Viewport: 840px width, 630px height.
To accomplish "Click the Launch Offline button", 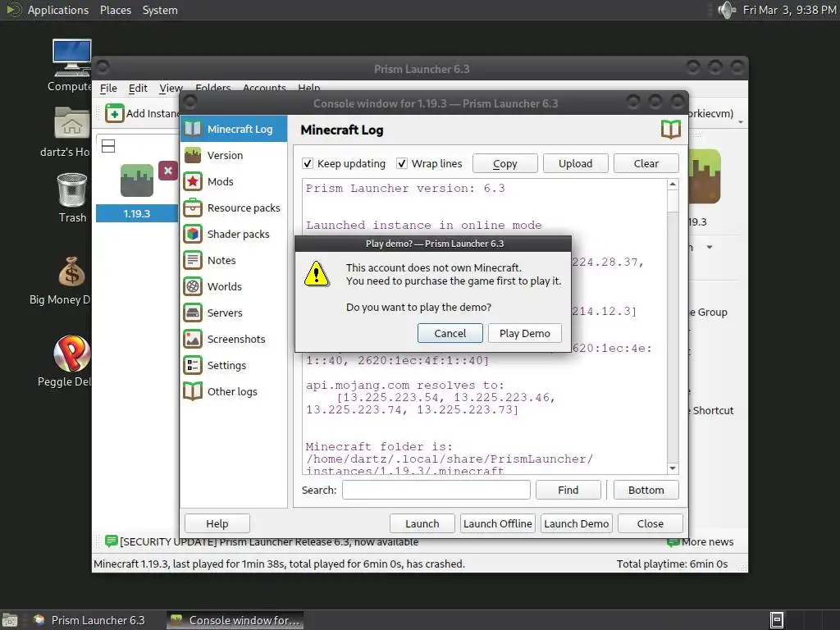I will tap(498, 523).
